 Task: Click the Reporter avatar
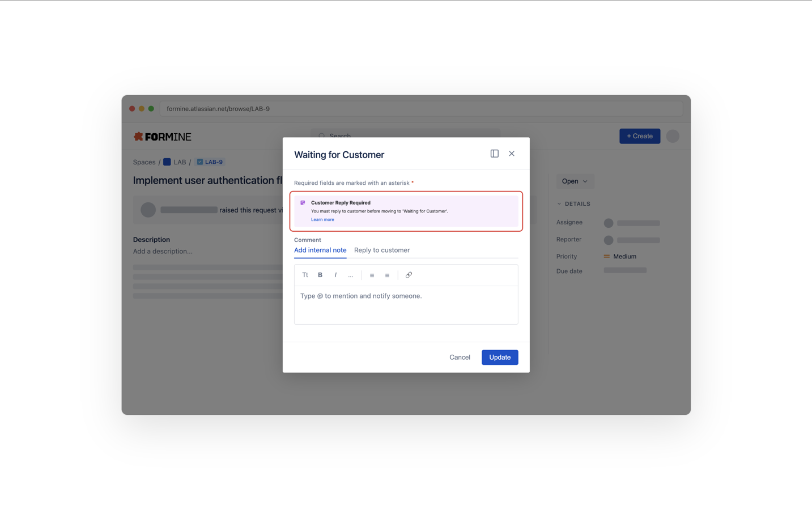click(x=609, y=240)
